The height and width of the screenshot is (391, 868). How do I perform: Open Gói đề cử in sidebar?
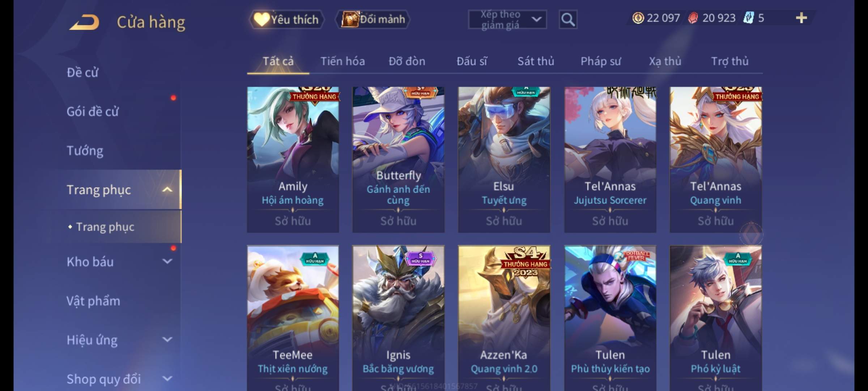coord(93,111)
